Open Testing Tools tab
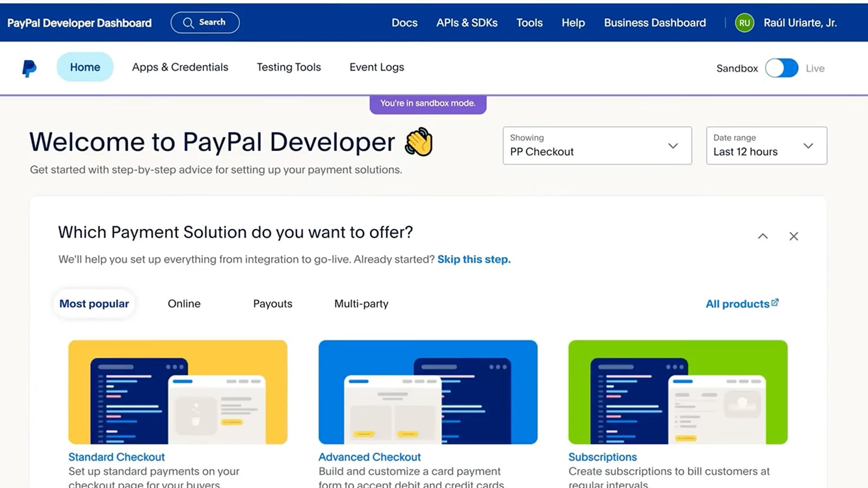The image size is (868, 488). point(289,67)
